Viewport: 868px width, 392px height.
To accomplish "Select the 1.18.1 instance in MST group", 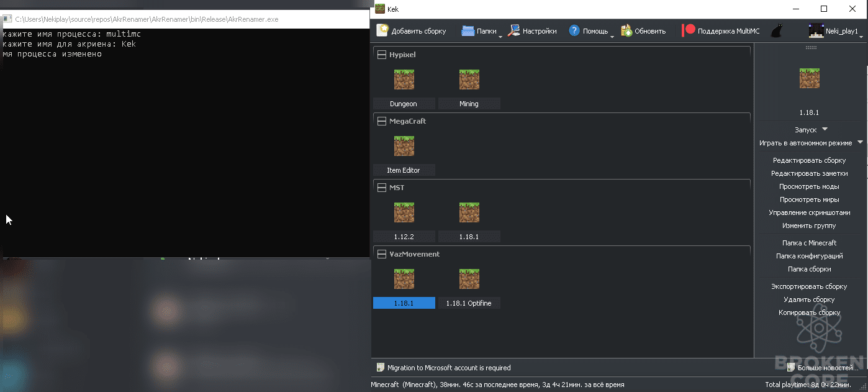I will point(469,212).
